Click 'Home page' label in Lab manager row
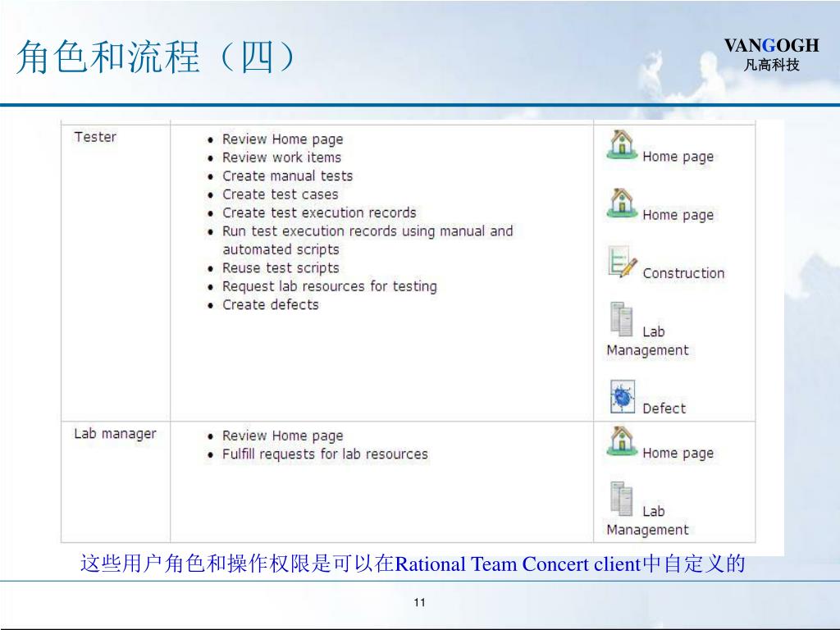 point(678,453)
